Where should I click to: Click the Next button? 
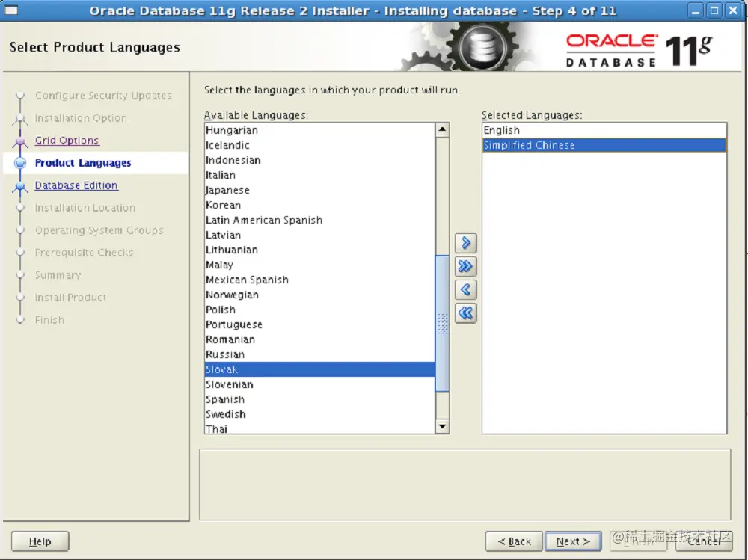(x=573, y=541)
